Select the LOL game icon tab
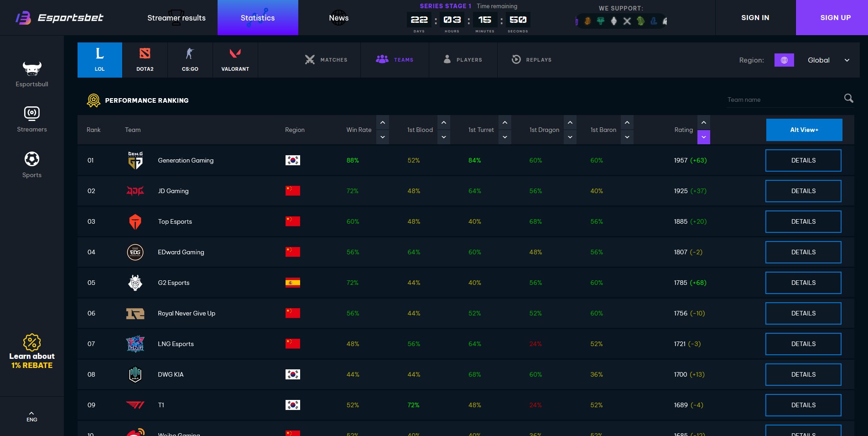 click(99, 59)
